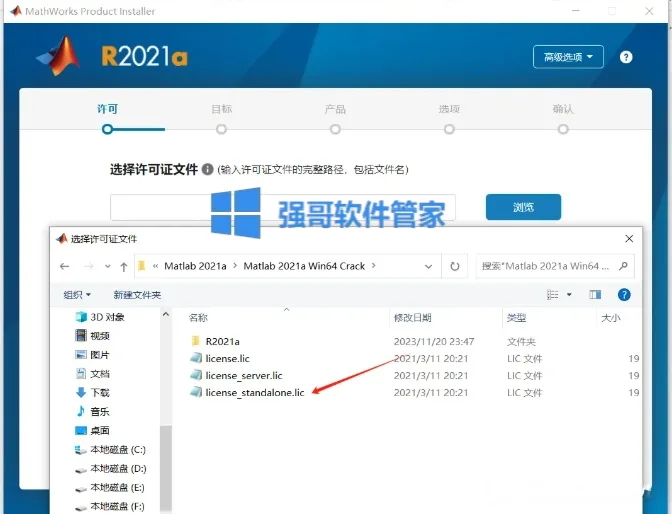Click the change view icon
The image size is (672, 514).
point(552,295)
